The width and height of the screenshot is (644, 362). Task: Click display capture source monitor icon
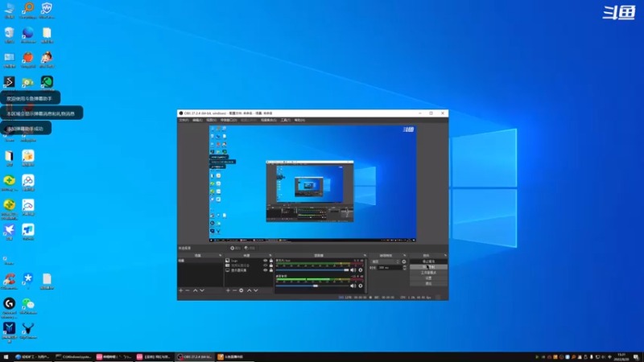point(228,270)
